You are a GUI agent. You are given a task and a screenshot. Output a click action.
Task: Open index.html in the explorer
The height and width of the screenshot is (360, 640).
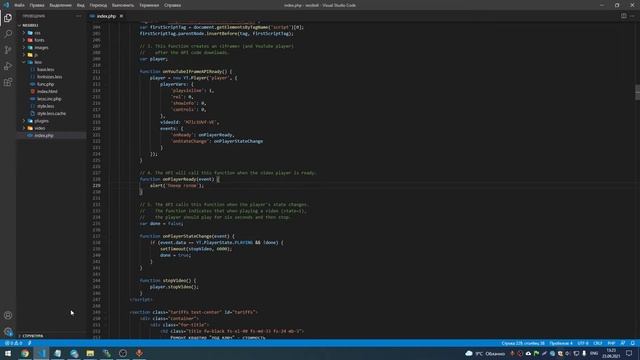(47, 91)
